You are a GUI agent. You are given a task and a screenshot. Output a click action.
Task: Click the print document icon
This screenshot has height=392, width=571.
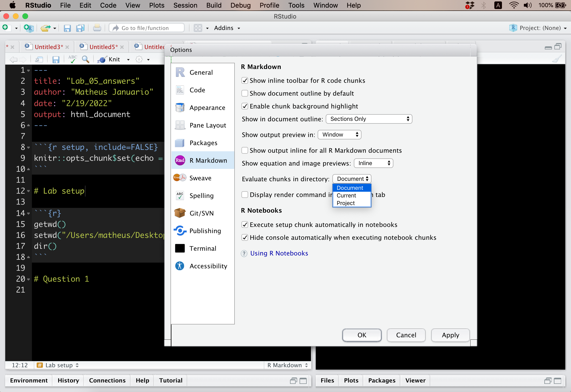point(97,28)
